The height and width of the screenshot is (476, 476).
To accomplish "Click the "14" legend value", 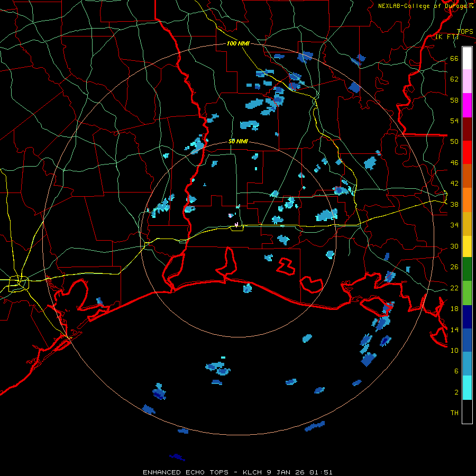I will tap(454, 329).
